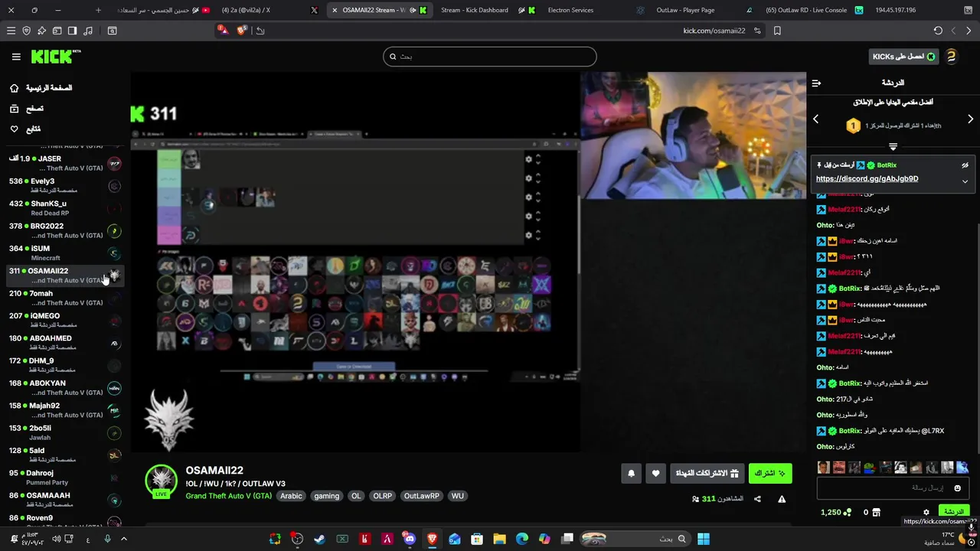This screenshot has height=551, width=980.
Task: Unpin the BotRix pinned message icon
Action: point(965,165)
